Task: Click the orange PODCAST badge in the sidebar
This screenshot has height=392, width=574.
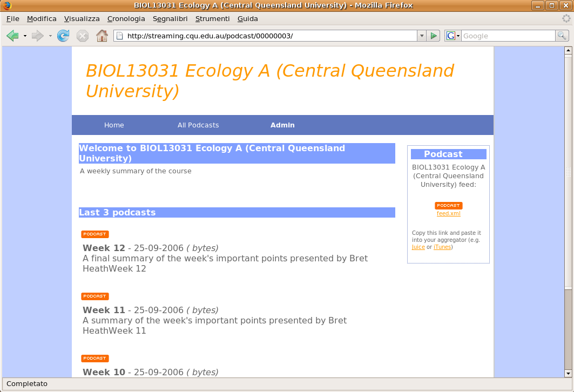Action: tap(448, 205)
